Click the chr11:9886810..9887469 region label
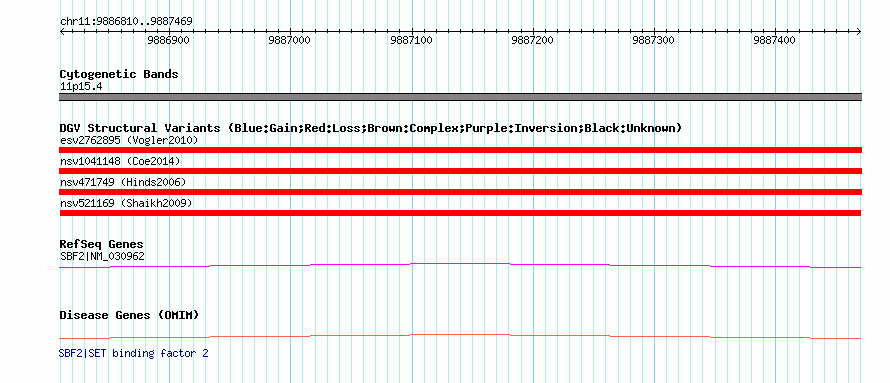This screenshot has height=383, width=890. (x=126, y=22)
